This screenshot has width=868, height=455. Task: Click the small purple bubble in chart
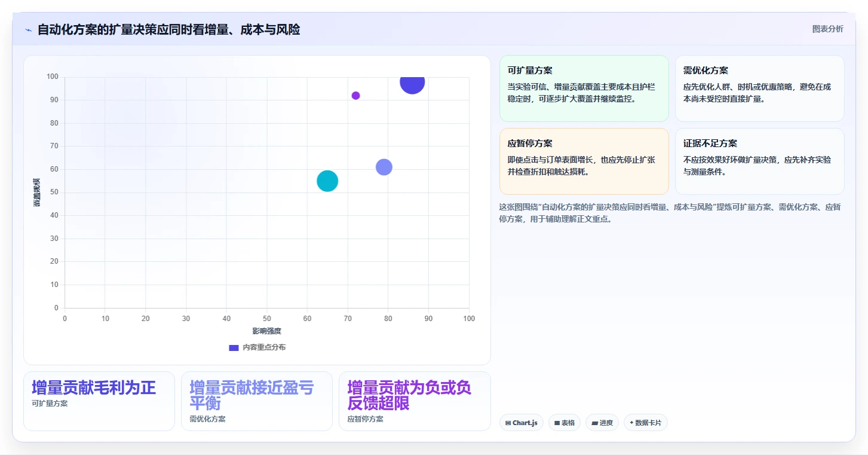(355, 96)
